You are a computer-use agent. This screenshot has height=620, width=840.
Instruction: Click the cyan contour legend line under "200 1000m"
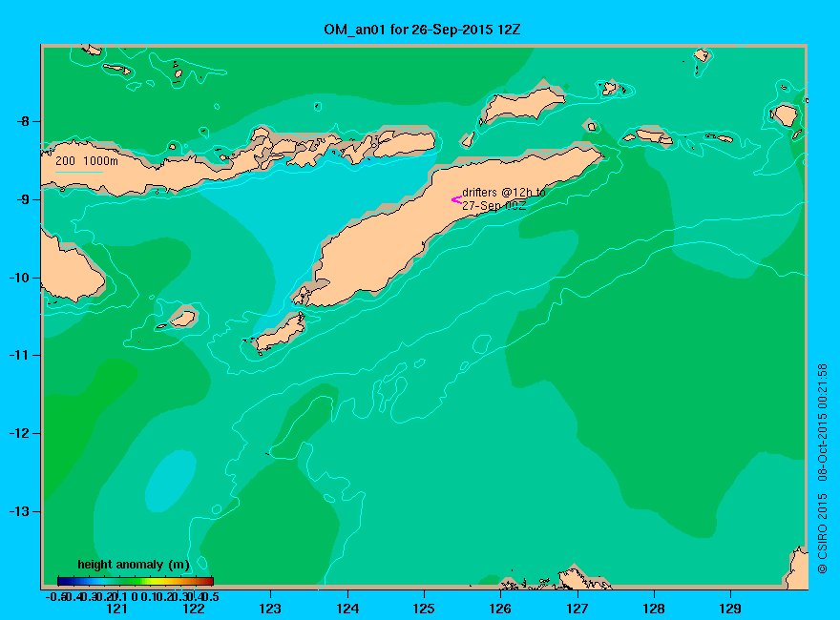pos(78,172)
